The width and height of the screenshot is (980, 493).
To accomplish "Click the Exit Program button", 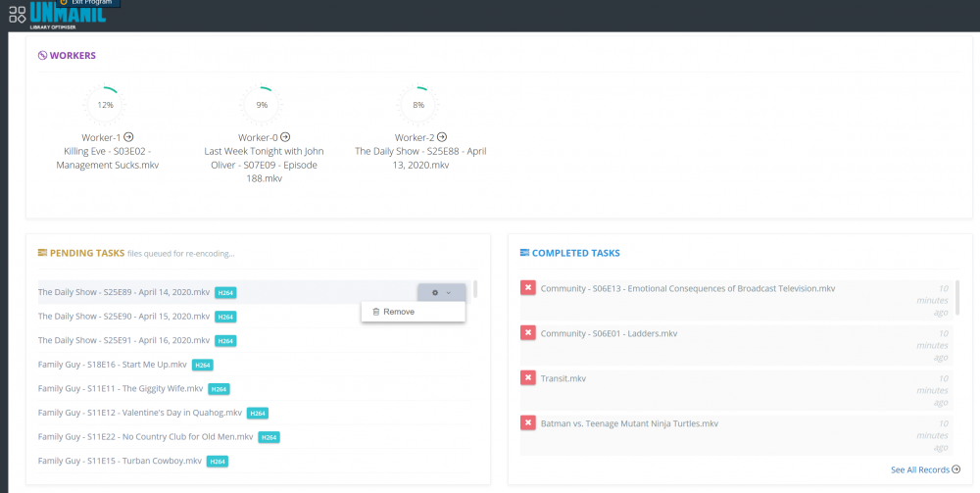I will [x=87, y=3].
